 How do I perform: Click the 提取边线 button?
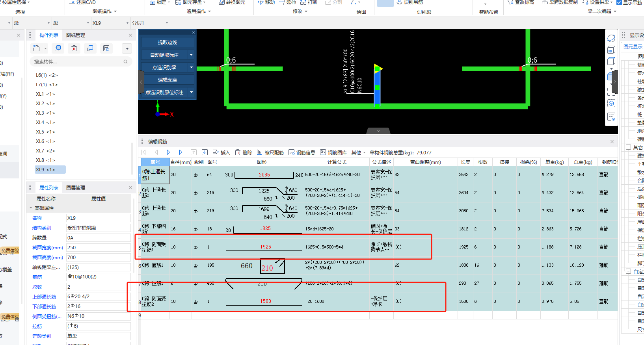click(168, 42)
